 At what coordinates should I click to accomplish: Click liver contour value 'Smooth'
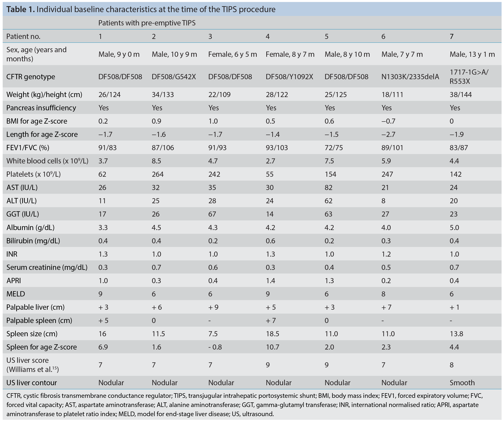tap(462, 383)
